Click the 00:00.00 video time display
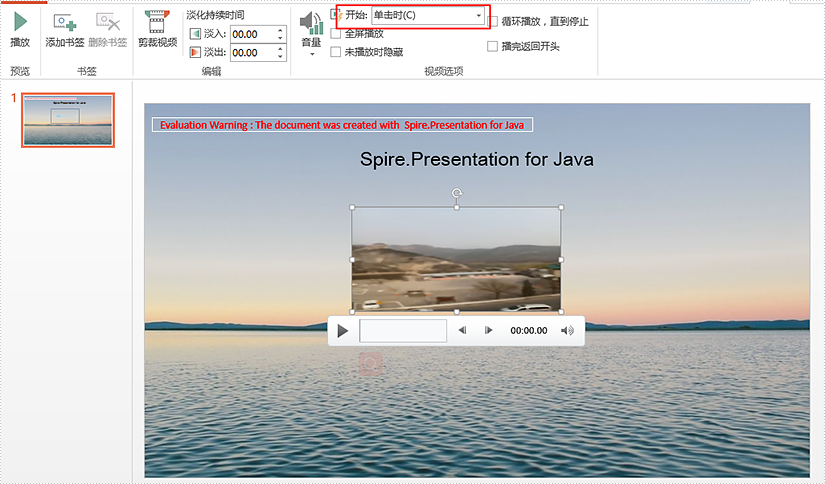Screen dimensions: 825x484 529,330
